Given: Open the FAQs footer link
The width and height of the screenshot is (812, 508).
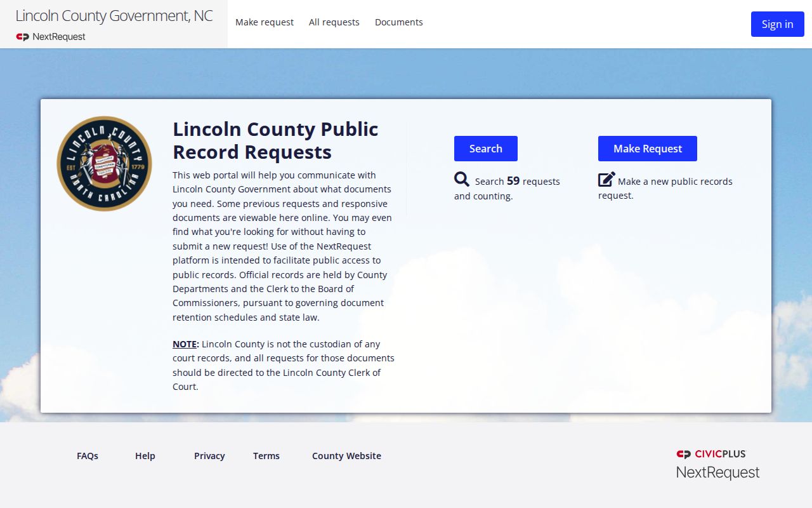Looking at the screenshot, I should tap(88, 456).
